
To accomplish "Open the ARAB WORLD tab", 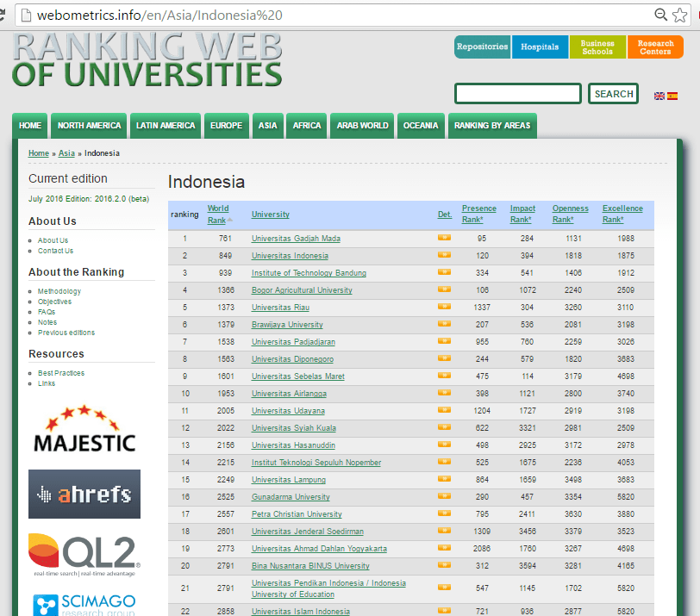I will pos(362,126).
